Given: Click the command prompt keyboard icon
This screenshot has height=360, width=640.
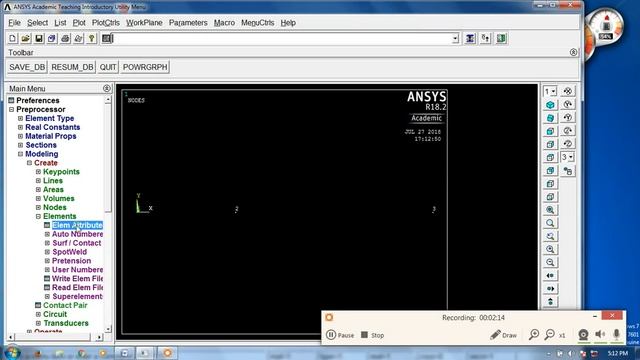Looking at the screenshot, I should tap(107, 38).
